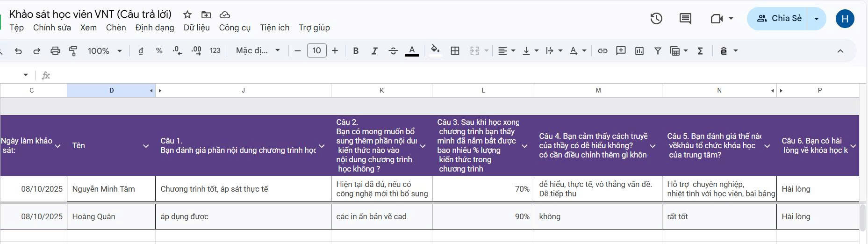The height and width of the screenshot is (244, 868).
Task: Star the document title
Action: click(x=187, y=14)
